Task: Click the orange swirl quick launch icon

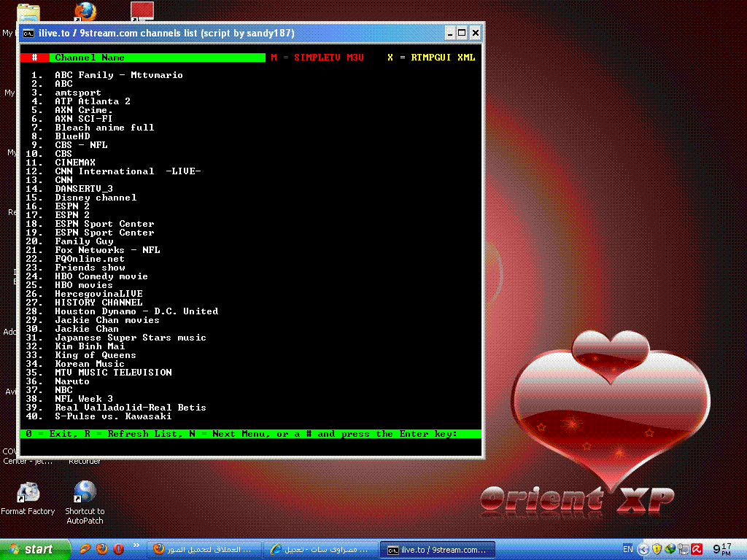Action: coord(85,549)
